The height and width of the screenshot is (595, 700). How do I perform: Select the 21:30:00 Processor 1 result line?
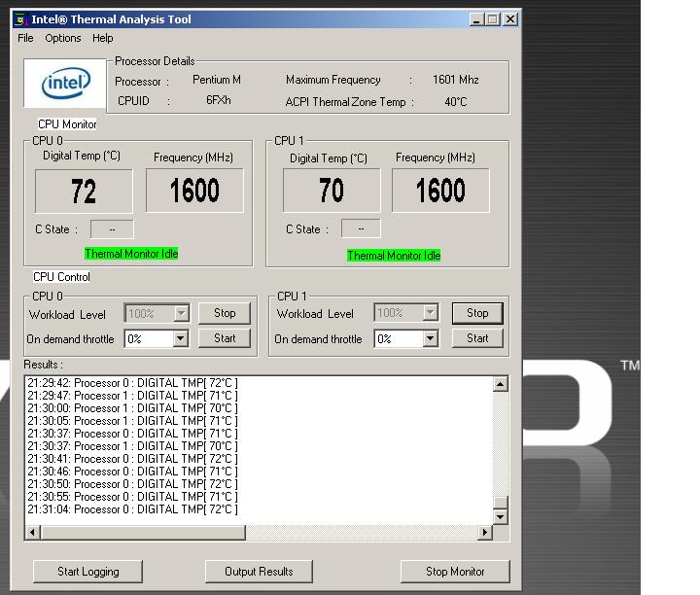[132, 408]
